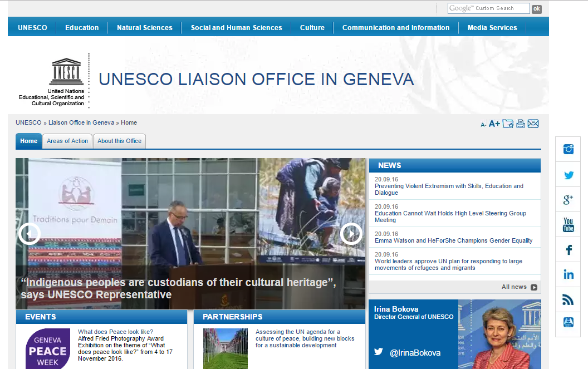Switch to the About this Office tab
Image resolution: width=588 pixels, height=369 pixels.
pos(119,141)
